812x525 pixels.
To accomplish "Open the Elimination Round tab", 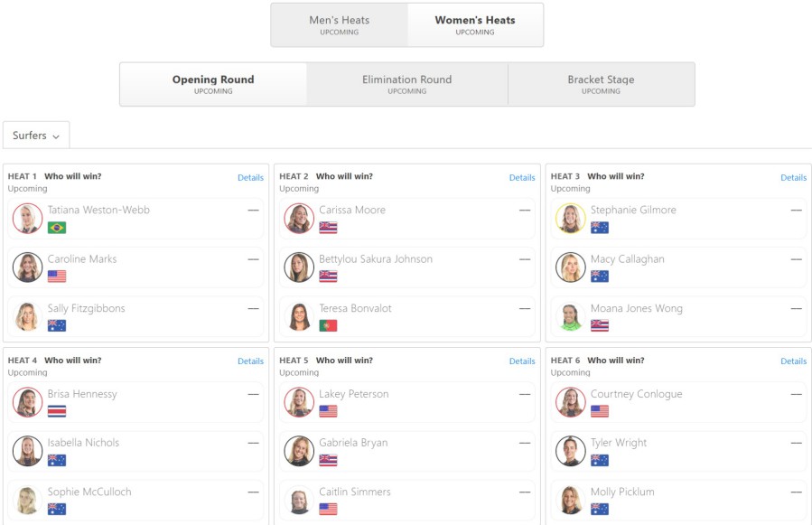I will point(407,84).
